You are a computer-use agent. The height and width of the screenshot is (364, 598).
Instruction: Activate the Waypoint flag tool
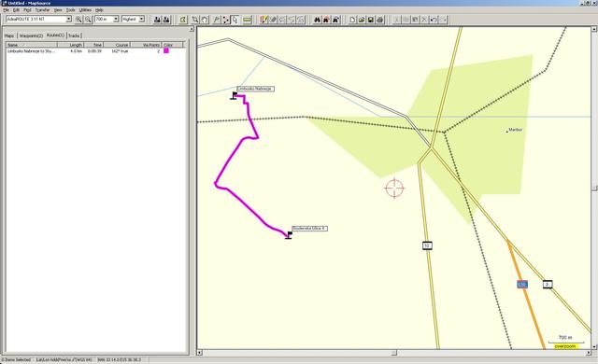click(x=216, y=20)
